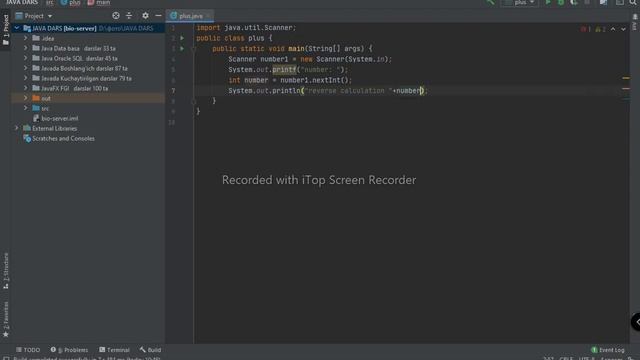Toggle the Structure side tool tab
Image resolution: width=640 pixels, height=360 pixels.
(5, 271)
